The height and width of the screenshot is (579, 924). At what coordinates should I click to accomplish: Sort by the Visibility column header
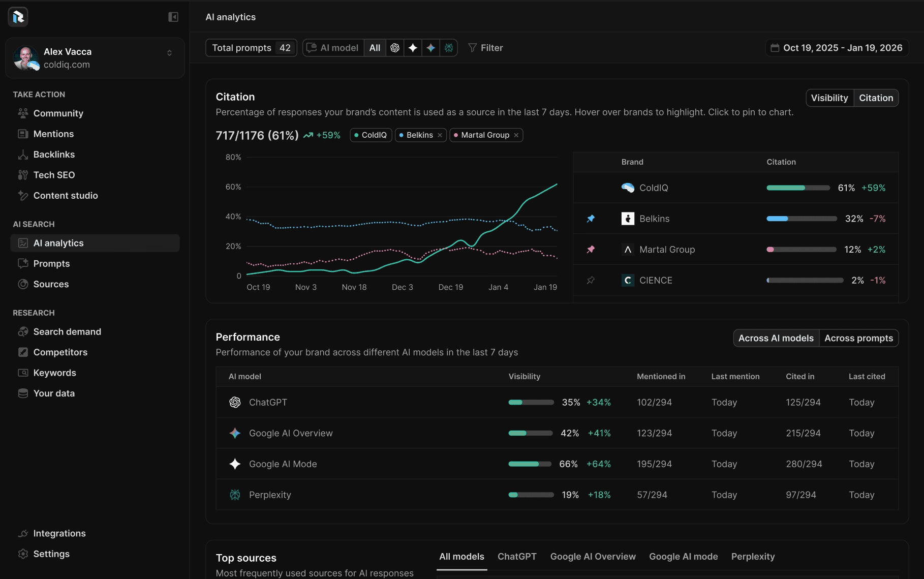coord(525,377)
